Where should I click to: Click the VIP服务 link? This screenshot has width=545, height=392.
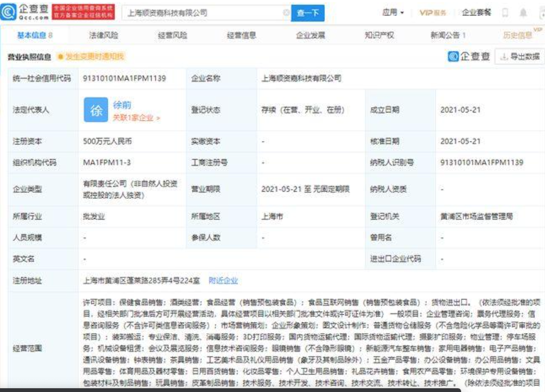(433, 13)
